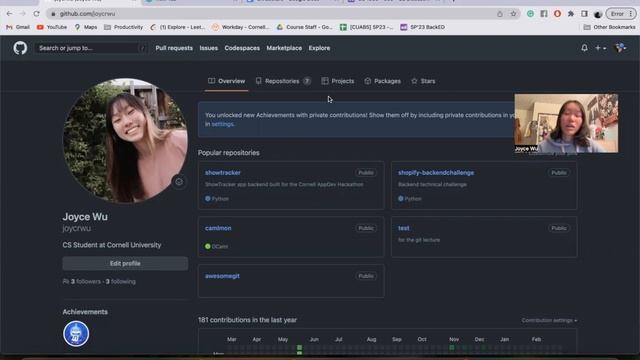Screen dimensions: 640x360
Task: Open Codespaces in header
Action: (x=242, y=48)
